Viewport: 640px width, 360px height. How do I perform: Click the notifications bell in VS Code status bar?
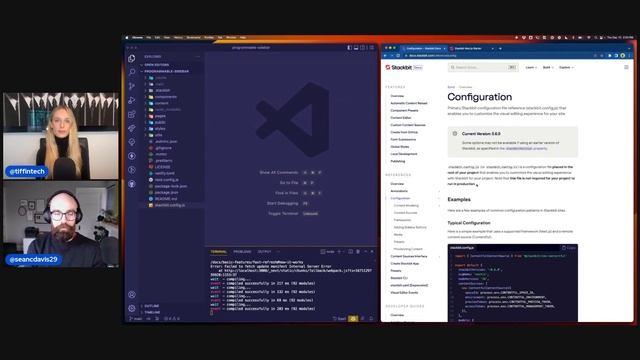tap(371, 319)
